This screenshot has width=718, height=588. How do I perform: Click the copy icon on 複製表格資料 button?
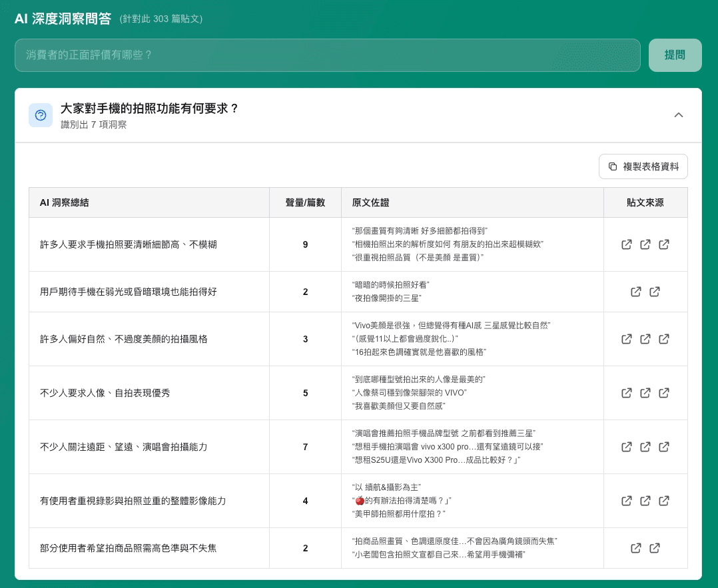click(613, 166)
